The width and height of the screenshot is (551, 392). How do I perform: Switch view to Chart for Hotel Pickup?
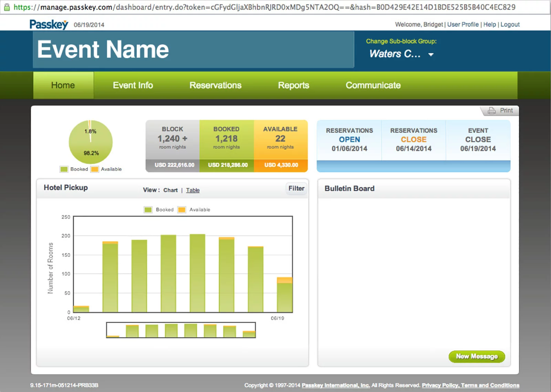(170, 190)
